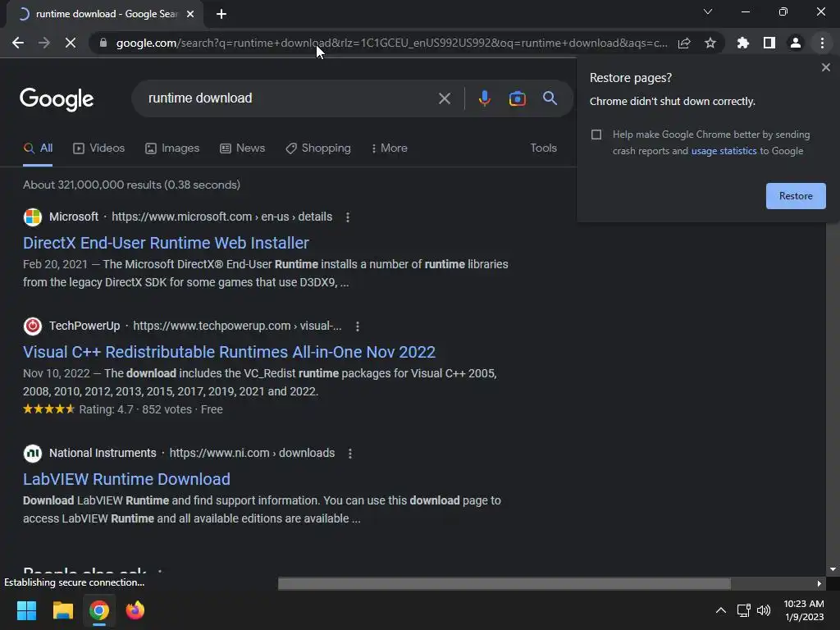This screenshot has height=630, width=840.
Task: Open the tab search chevron
Action: 708,11
